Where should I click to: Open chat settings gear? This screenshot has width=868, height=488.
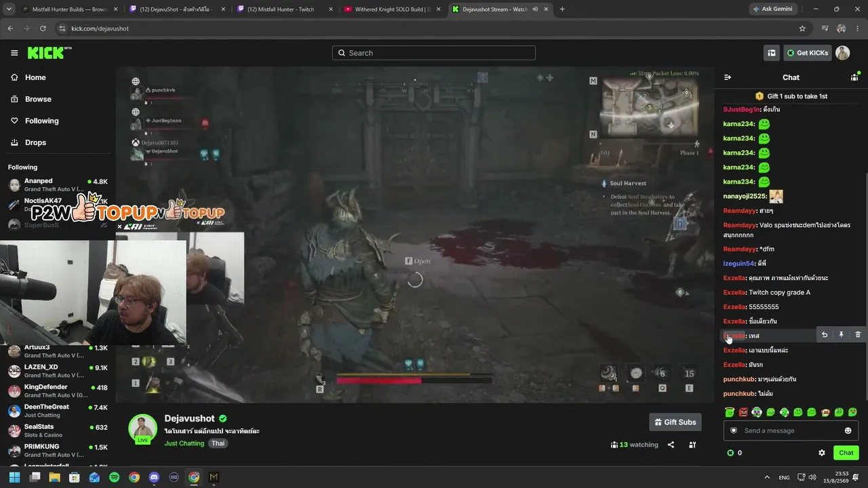(x=822, y=453)
